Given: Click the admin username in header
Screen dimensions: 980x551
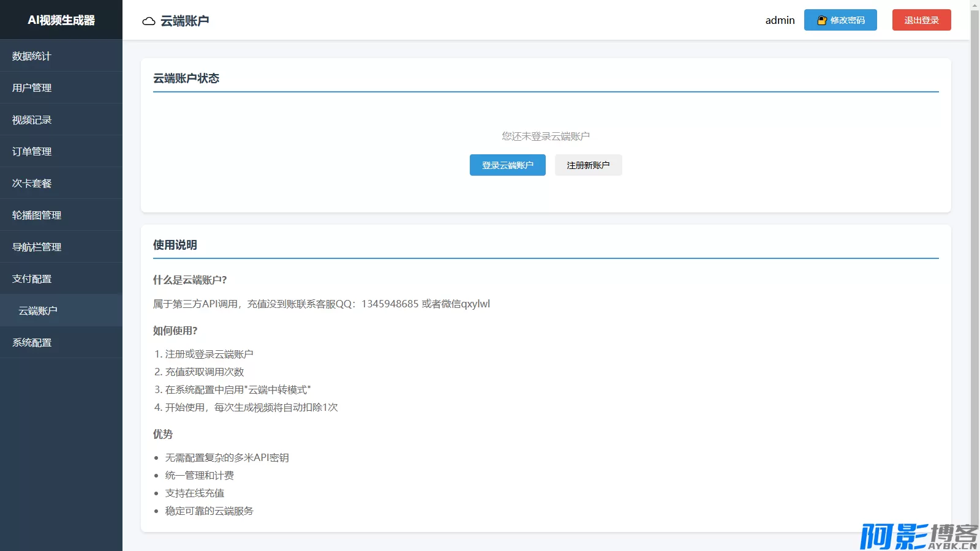Looking at the screenshot, I should pos(780,20).
